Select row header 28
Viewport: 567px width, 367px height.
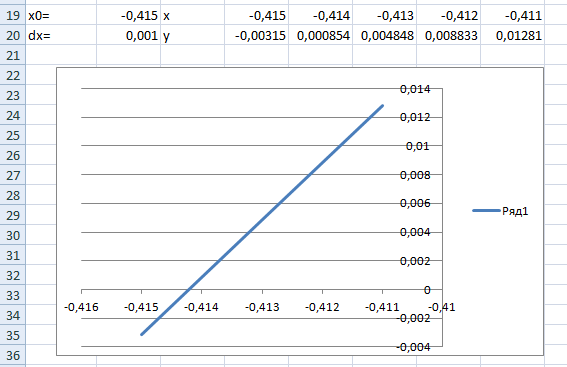(13, 195)
